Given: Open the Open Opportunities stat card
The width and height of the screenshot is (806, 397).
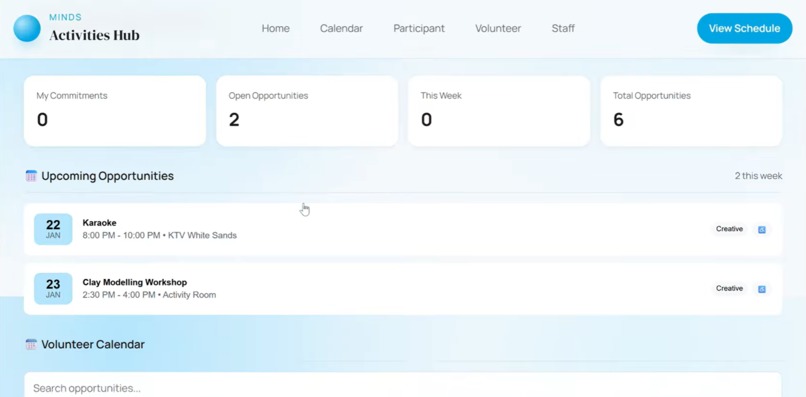Looking at the screenshot, I should click(x=307, y=111).
